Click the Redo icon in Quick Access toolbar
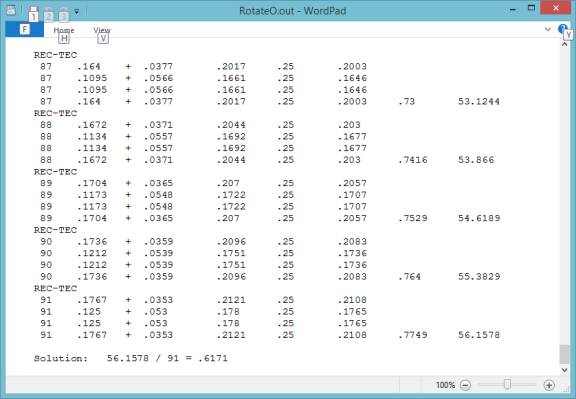Screen dimensions: 576x399 [x=64, y=14]
